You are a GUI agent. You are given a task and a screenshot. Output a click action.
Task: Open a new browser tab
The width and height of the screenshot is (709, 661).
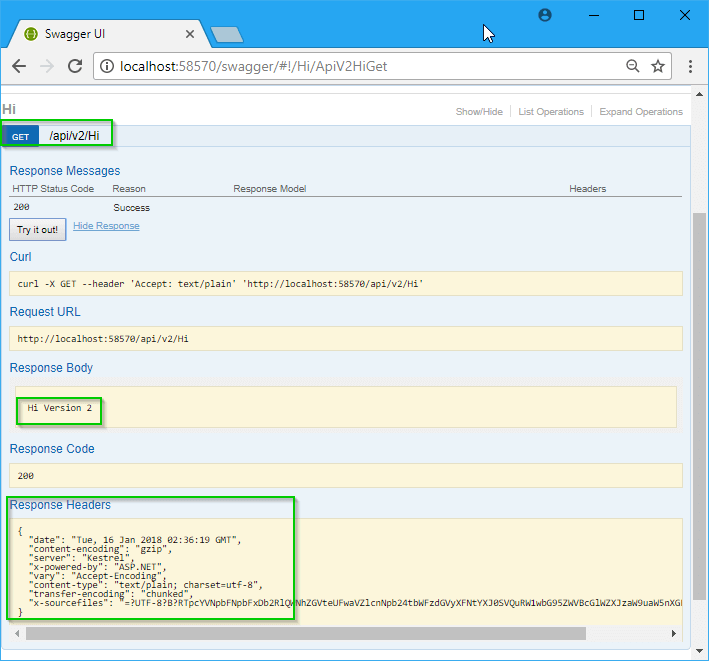pos(227,35)
